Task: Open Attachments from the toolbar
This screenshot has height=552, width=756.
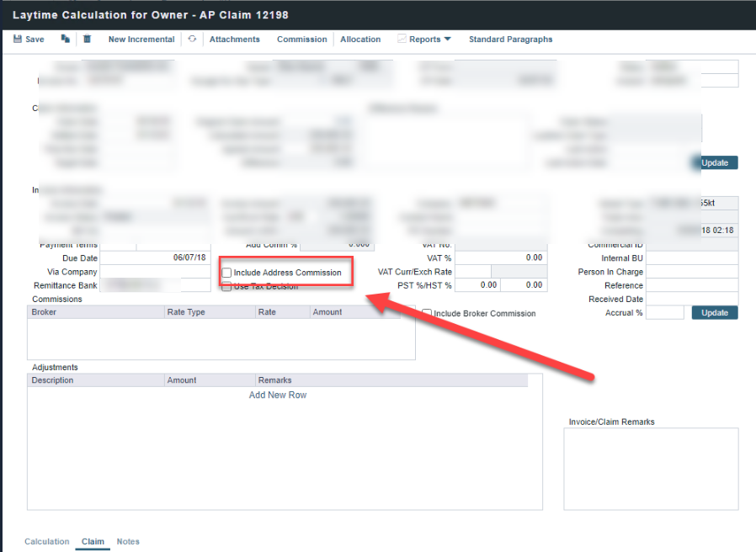Action: point(235,40)
